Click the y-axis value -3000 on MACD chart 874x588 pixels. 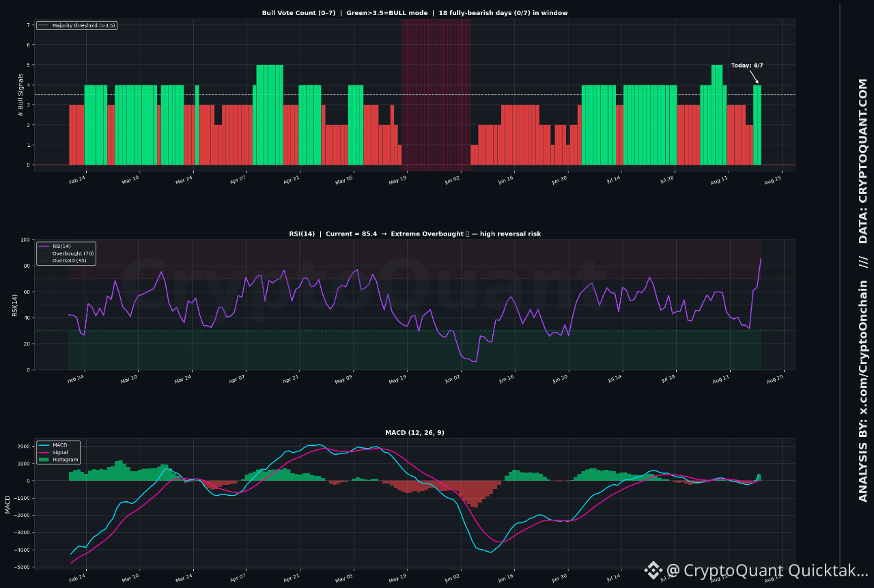(x=23, y=532)
